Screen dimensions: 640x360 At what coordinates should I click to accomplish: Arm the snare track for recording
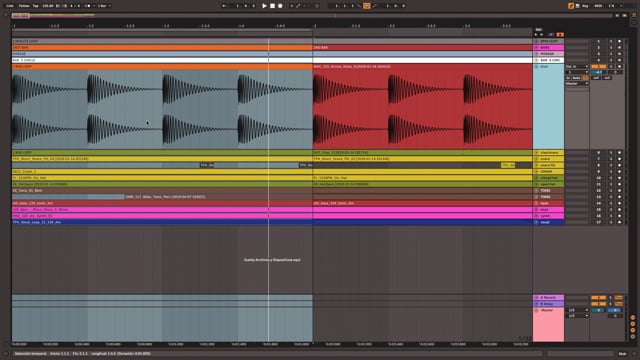point(619,159)
